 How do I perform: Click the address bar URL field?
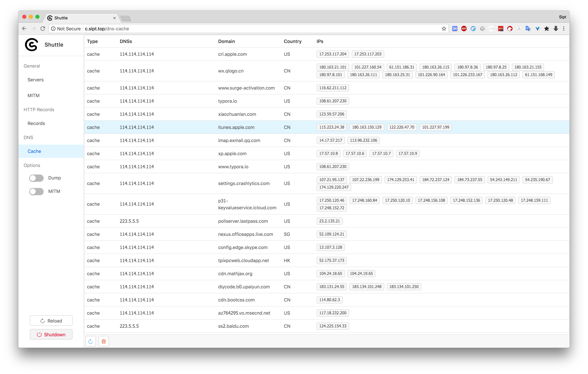click(x=244, y=29)
